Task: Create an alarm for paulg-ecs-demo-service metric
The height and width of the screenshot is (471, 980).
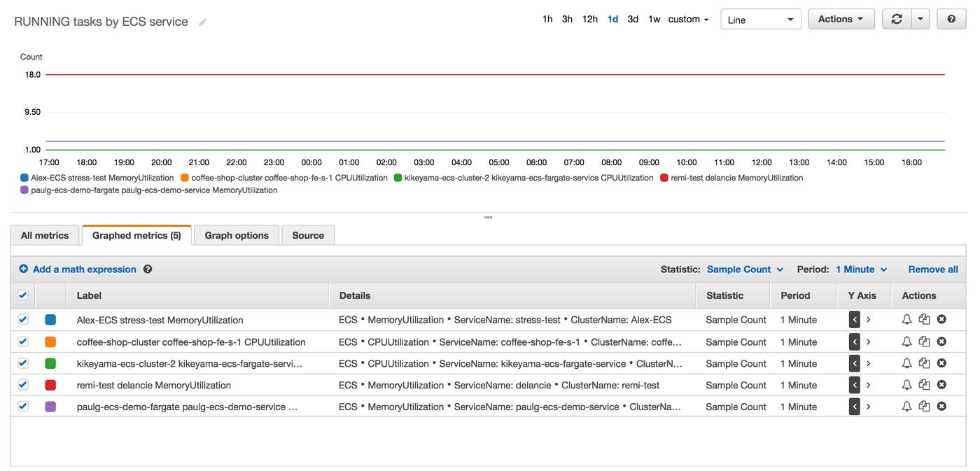Action: tap(906, 406)
